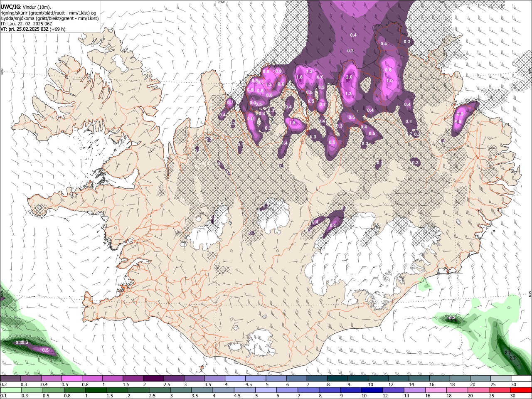Click the '2.7' rain value in the green band
Image resolution: width=532 pixels, height=399 pixels.
point(507,352)
